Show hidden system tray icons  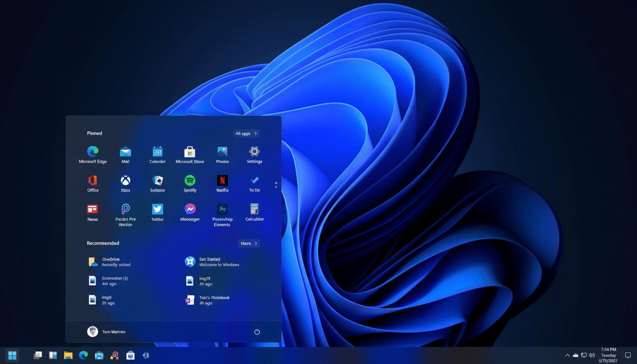567,355
